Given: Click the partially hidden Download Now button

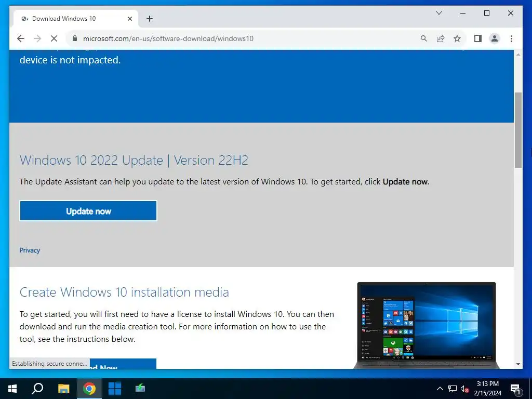Looking at the screenshot, I should point(123,364).
